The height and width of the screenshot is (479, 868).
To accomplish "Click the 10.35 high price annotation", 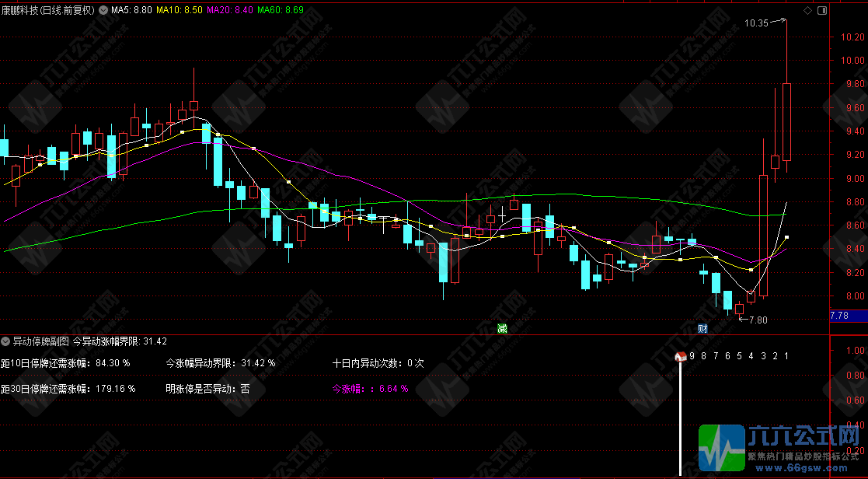I will 756,23.
